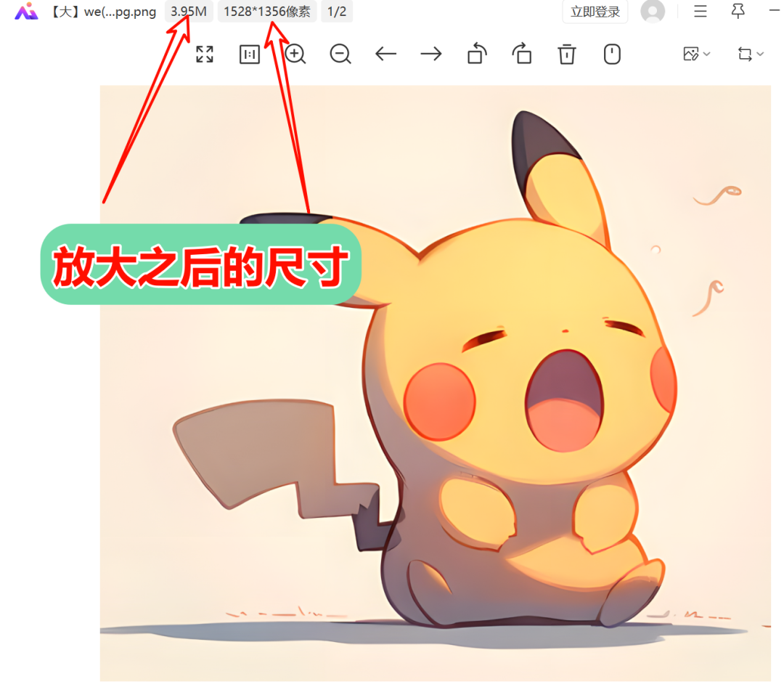Click the image viewer app logo

(27, 11)
